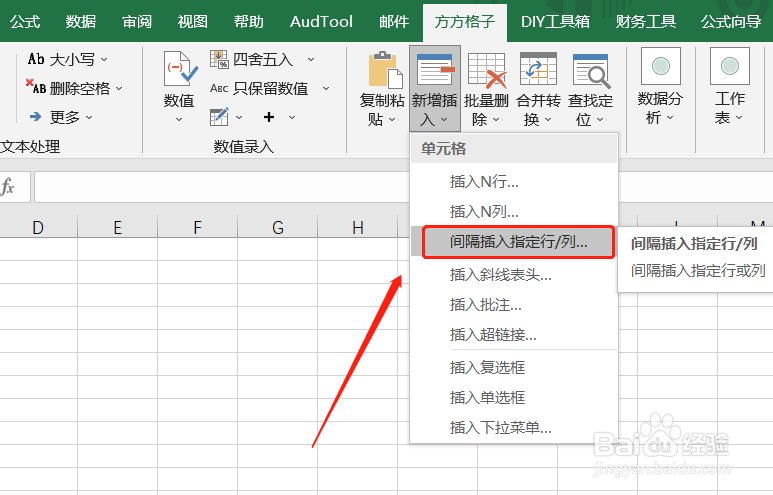Switch to the AudTool ribbon tab

321,22
